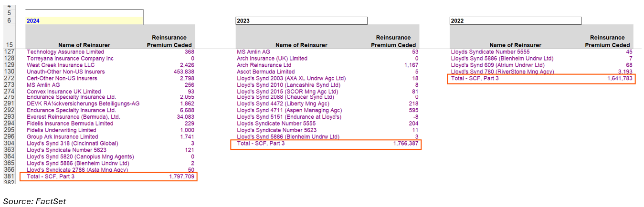Click row header 381
644x207 pixels.
pos(10,176)
